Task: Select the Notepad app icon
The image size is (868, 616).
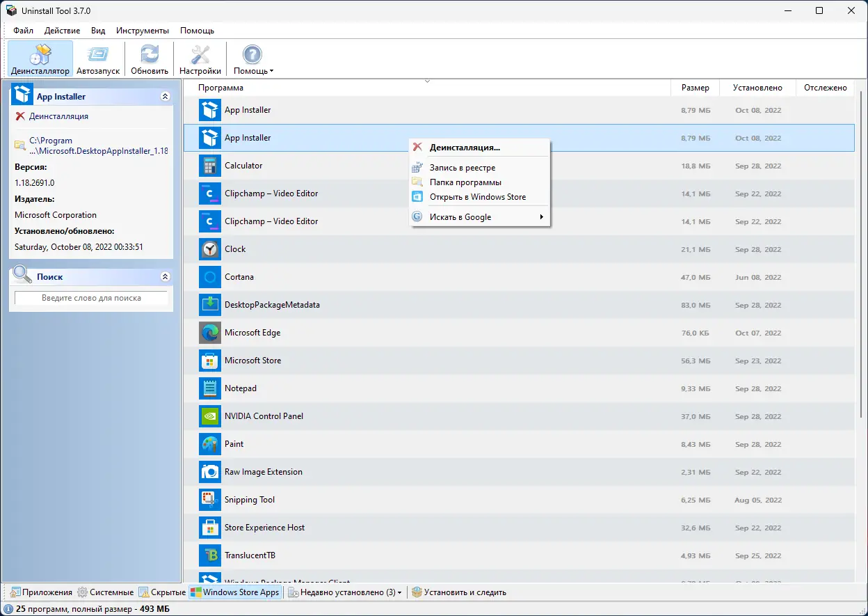Action: tap(210, 388)
